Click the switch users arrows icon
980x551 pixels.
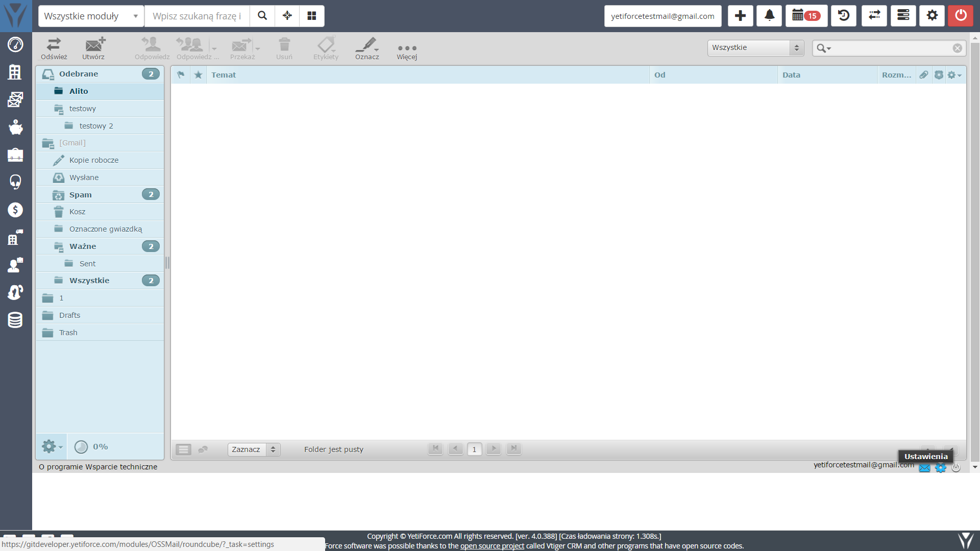pyautogui.click(x=874, y=16)
